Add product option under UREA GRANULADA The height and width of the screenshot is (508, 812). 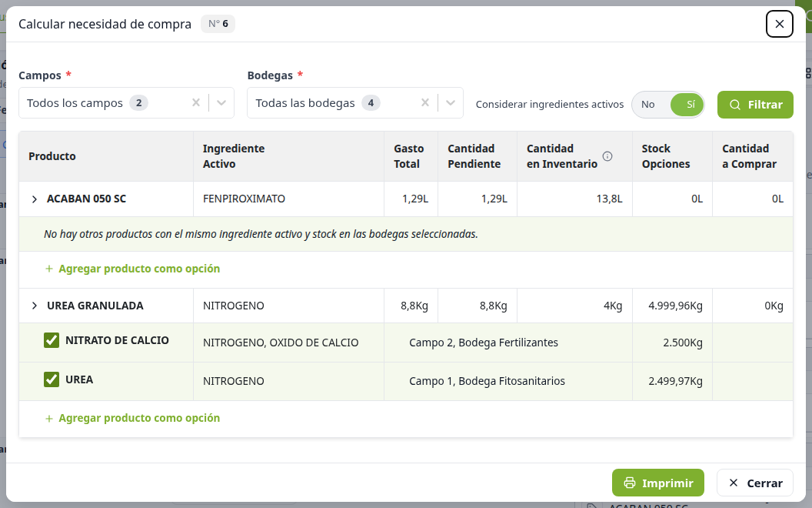click(x=132, y=418)
